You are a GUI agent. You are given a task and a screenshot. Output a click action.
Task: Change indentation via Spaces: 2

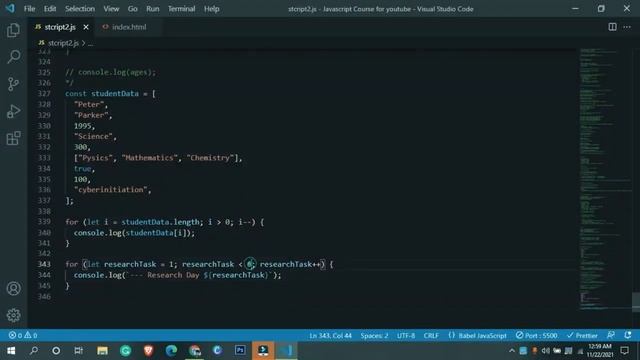[374, 336]
